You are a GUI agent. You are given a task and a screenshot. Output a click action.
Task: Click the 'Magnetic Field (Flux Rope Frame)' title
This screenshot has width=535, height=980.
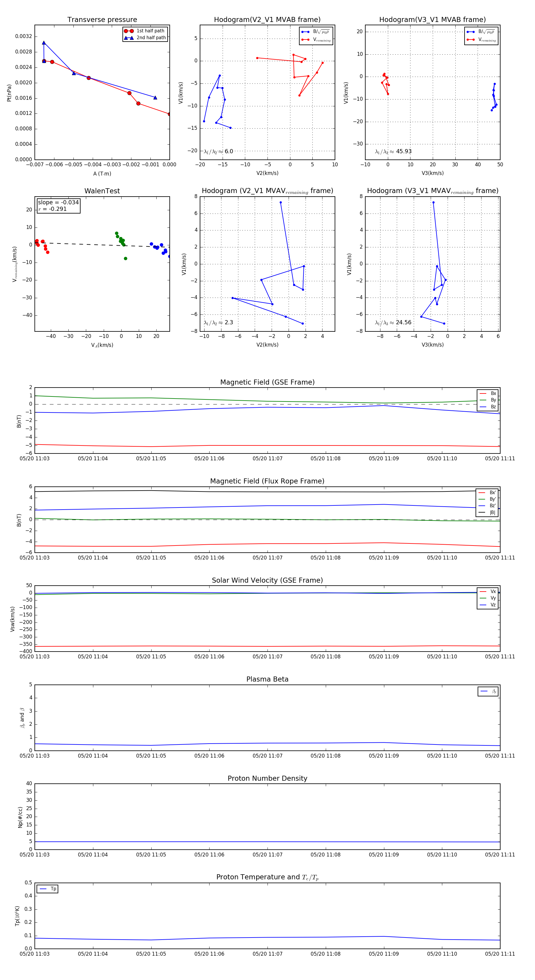point(267,481)
